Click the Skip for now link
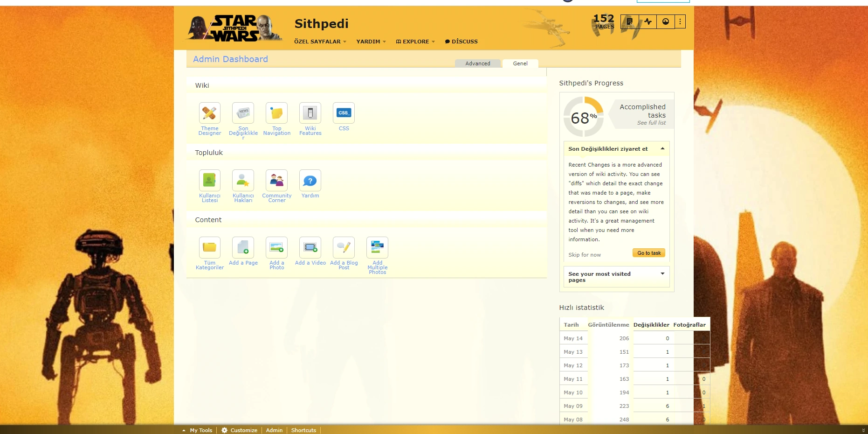 (585, 255)
